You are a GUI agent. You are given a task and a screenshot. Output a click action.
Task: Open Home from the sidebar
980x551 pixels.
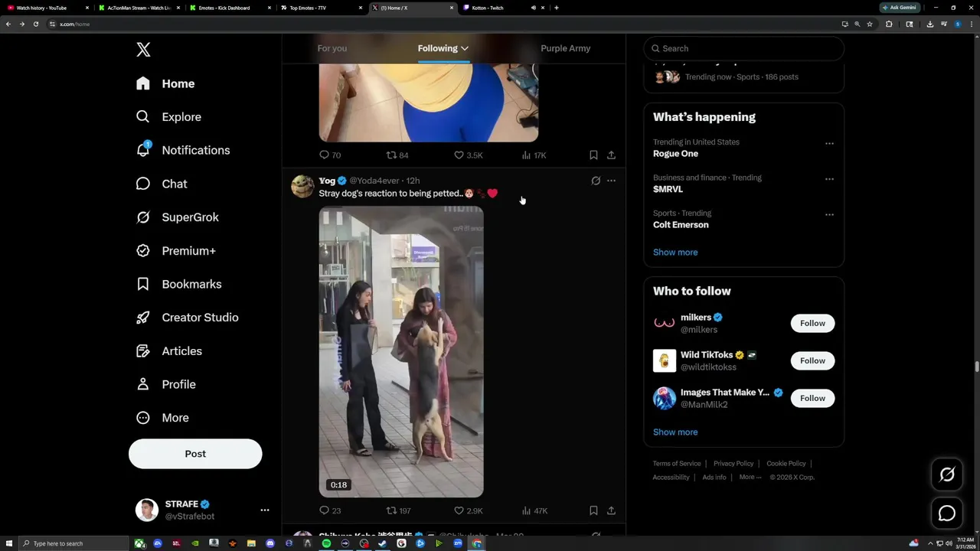(x=166, y=83)
